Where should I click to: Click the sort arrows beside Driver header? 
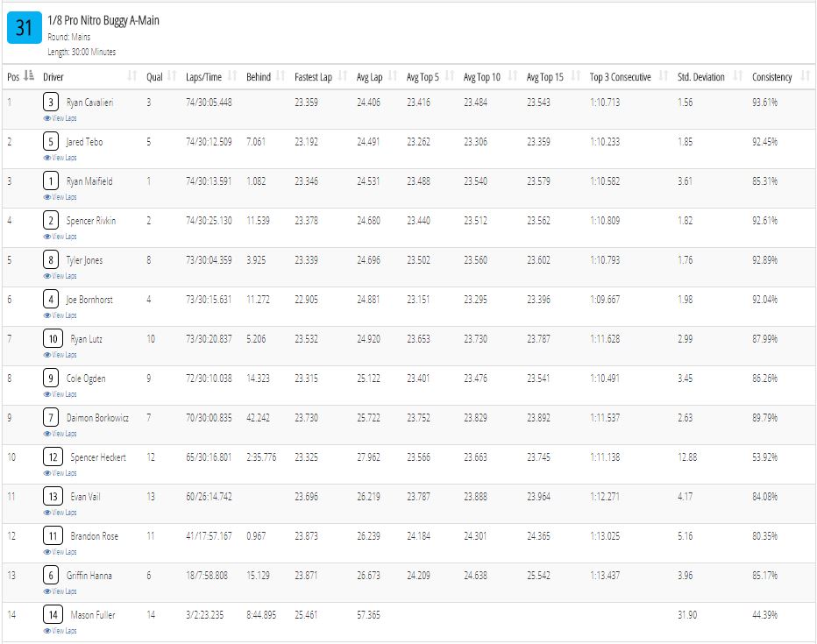[132, 76]
